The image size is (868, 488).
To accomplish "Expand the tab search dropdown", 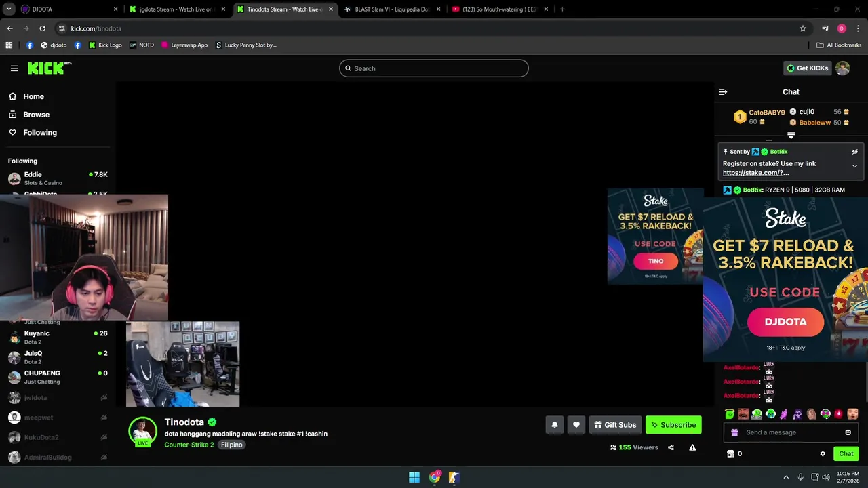I will 9,9.
